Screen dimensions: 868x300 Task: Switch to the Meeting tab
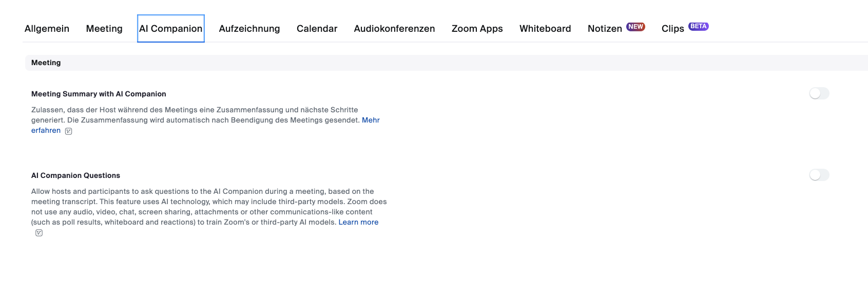click(x=104, y=29)
